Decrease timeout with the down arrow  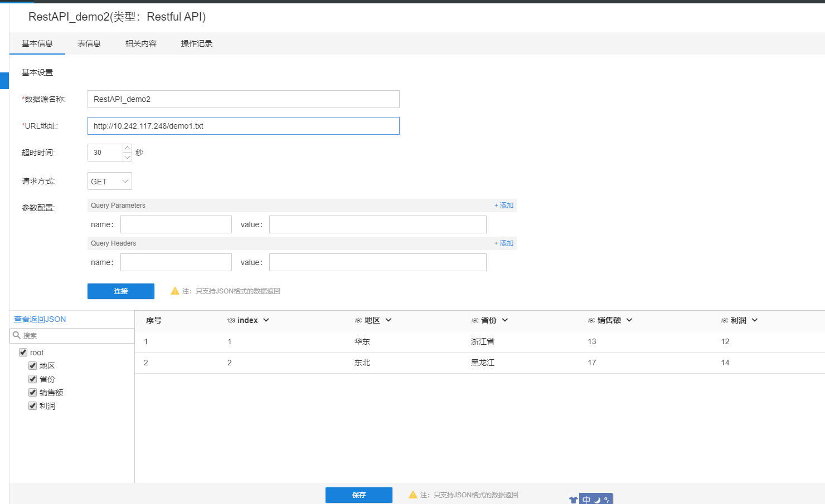(x=127, y=157)
